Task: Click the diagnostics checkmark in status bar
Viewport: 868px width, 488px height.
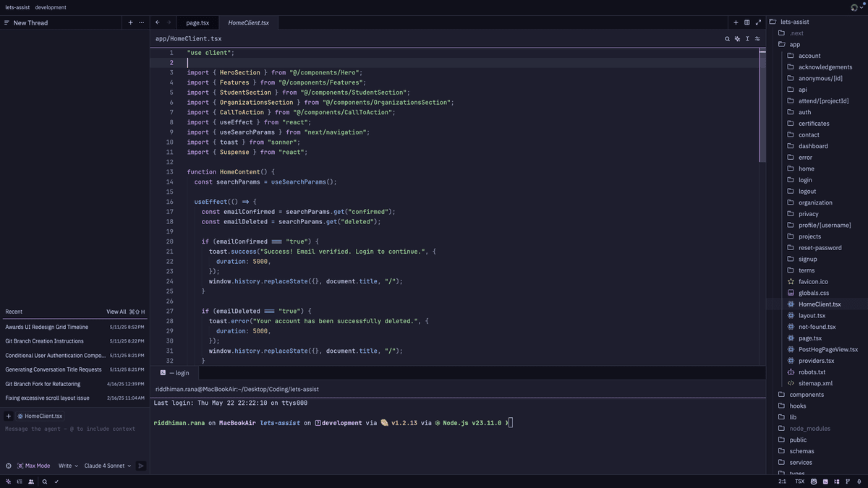Action: coord(56,481)
